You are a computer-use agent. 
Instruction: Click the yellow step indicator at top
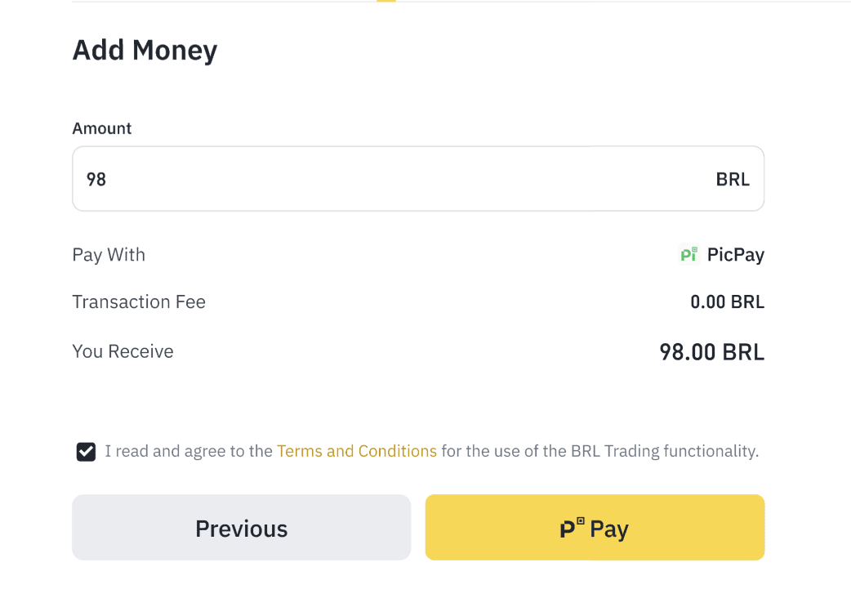click(x=386, y=1)
